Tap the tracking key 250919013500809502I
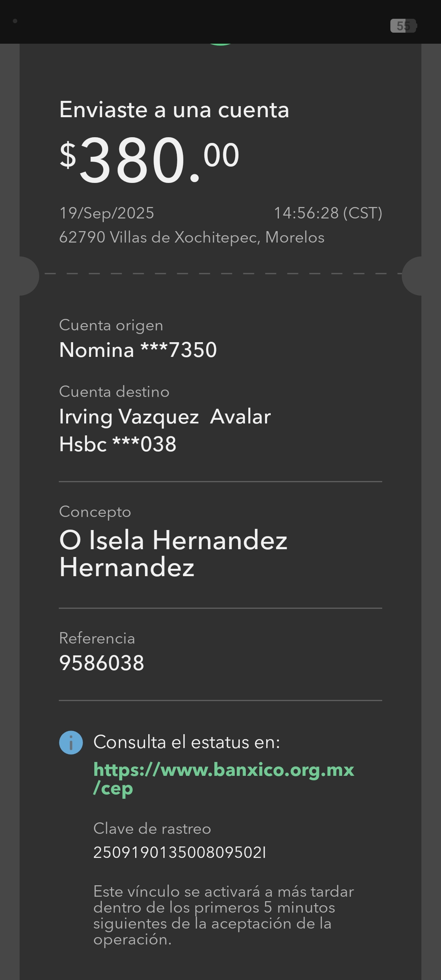Screen dimensions: 441x980 180,852
